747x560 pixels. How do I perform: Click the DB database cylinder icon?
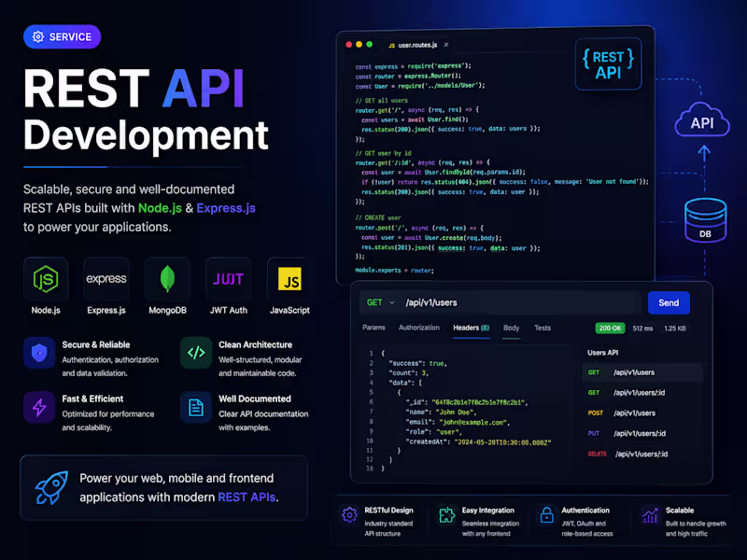point(705,220)
